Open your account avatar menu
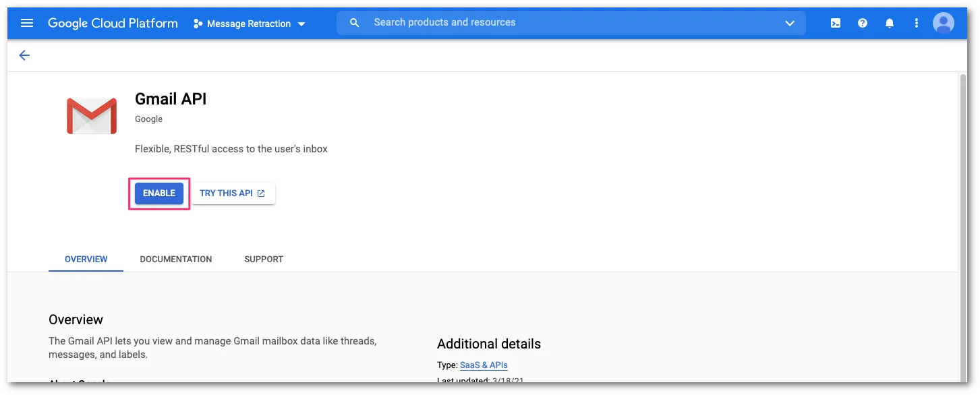 pos(943,22)
